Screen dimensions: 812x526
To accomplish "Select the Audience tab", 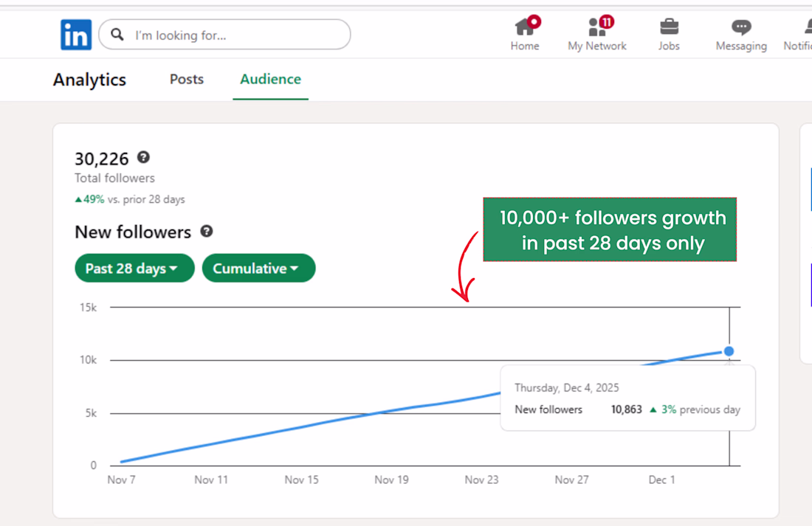I will click(270, 79).
